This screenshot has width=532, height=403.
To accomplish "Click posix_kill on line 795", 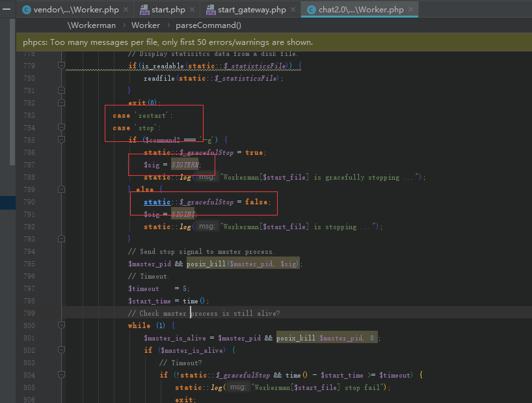I will click(206, 264).
